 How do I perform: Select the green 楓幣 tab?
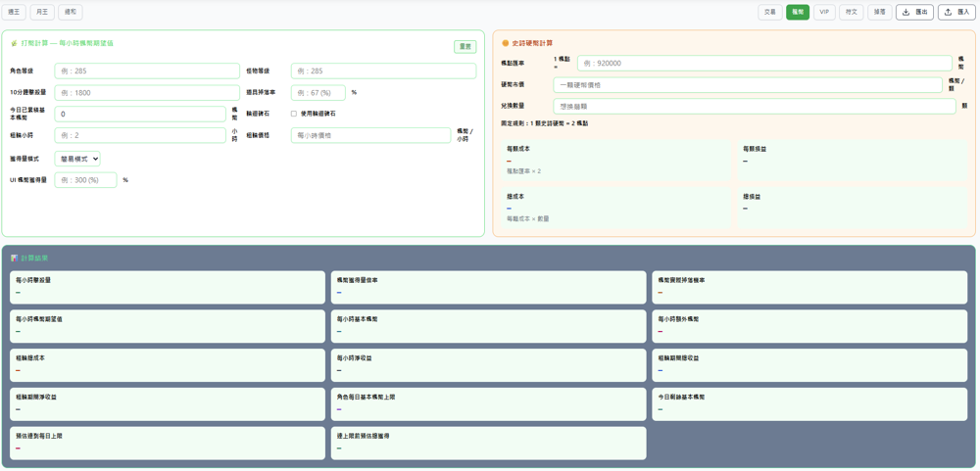798,12
